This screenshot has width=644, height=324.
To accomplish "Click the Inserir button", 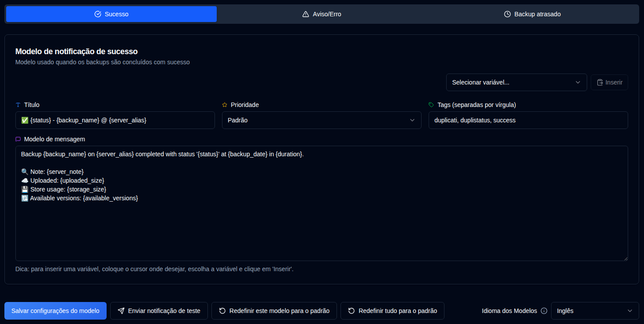I will [x=609, y=82].
